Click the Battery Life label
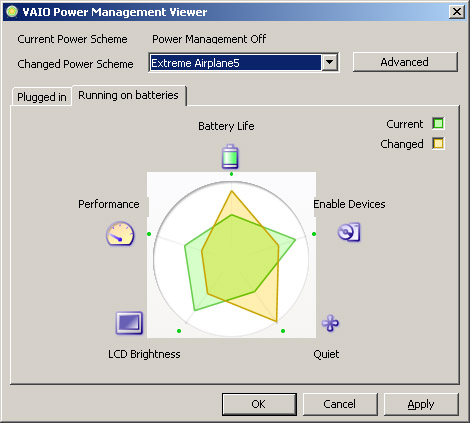The width and height of the screenshot is (470, 423). pyautogui.click(x=226, y=126)
